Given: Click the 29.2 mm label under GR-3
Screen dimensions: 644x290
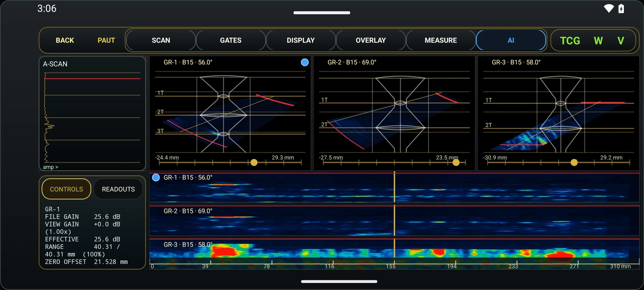Looking at the screenshot, I should tap(611, 157).
